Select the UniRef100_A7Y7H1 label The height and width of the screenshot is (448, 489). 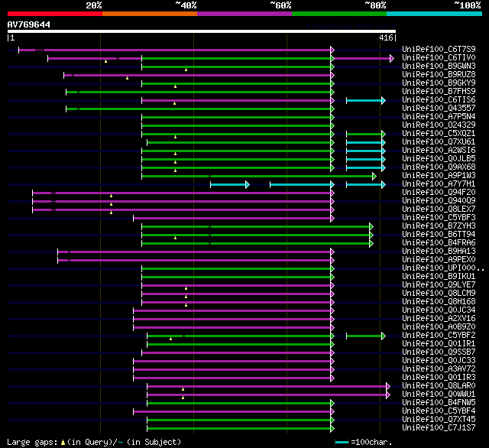point(439,183)
